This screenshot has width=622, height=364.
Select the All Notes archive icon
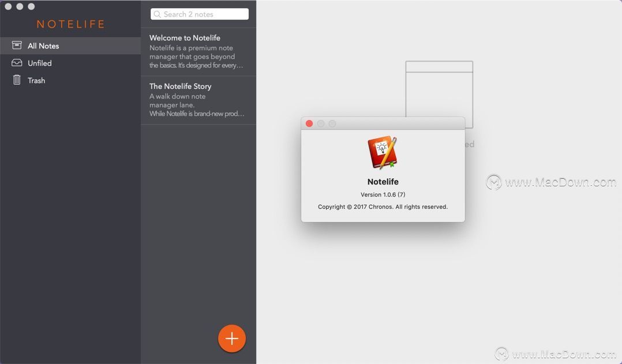[x=17, y=45]
